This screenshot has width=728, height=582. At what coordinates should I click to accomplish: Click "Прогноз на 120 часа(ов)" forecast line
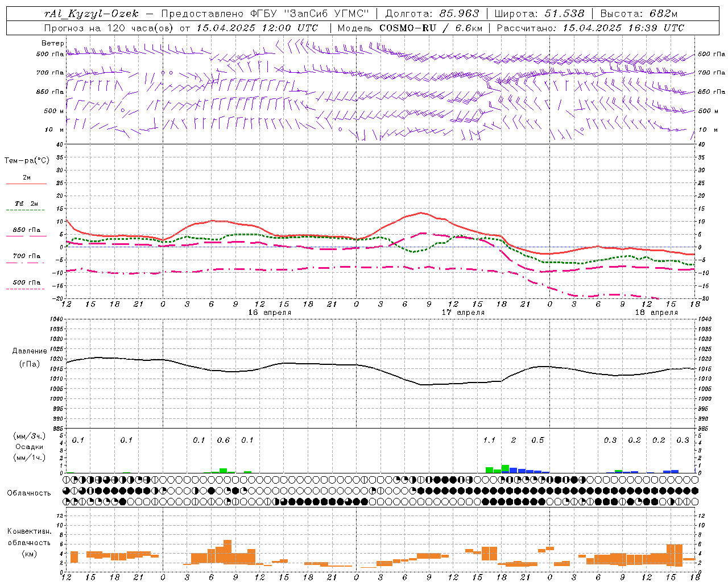(181, 28)
